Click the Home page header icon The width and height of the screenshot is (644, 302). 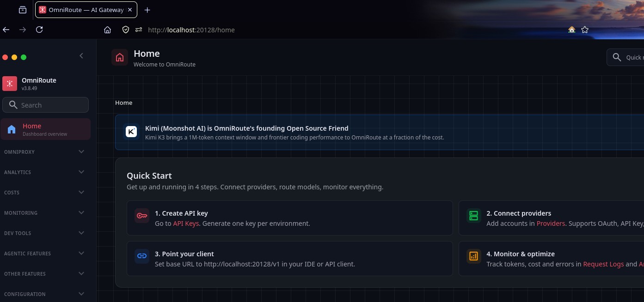(120, 57)
